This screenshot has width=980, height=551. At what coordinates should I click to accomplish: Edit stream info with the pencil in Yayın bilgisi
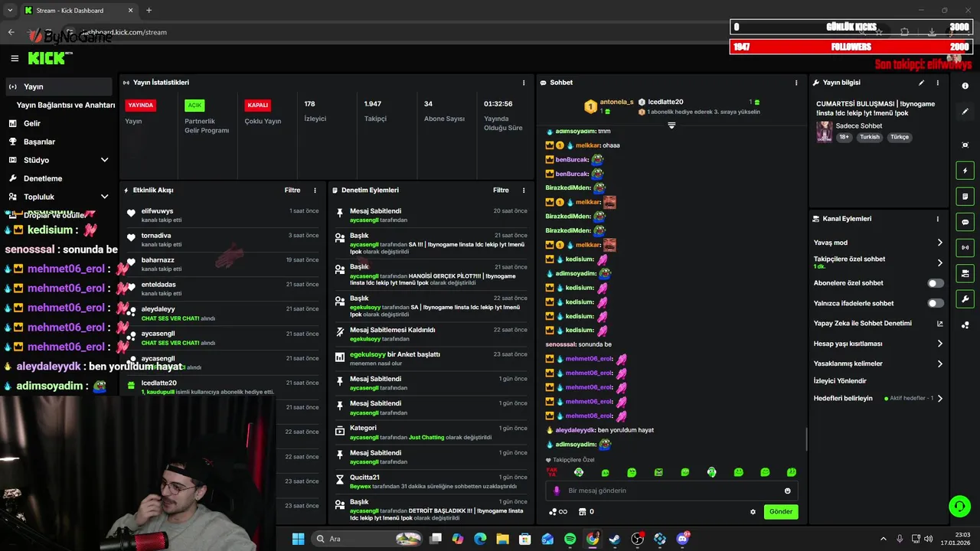(x=921, y=83)
